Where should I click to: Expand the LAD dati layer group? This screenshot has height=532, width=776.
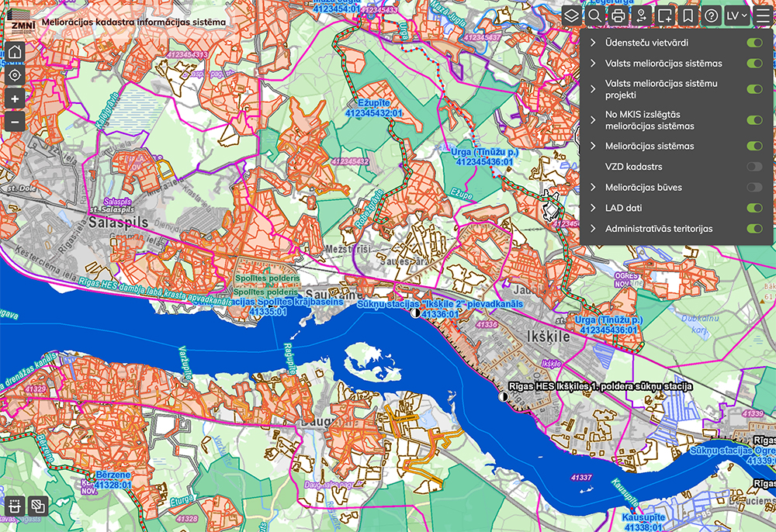(594, 208)
